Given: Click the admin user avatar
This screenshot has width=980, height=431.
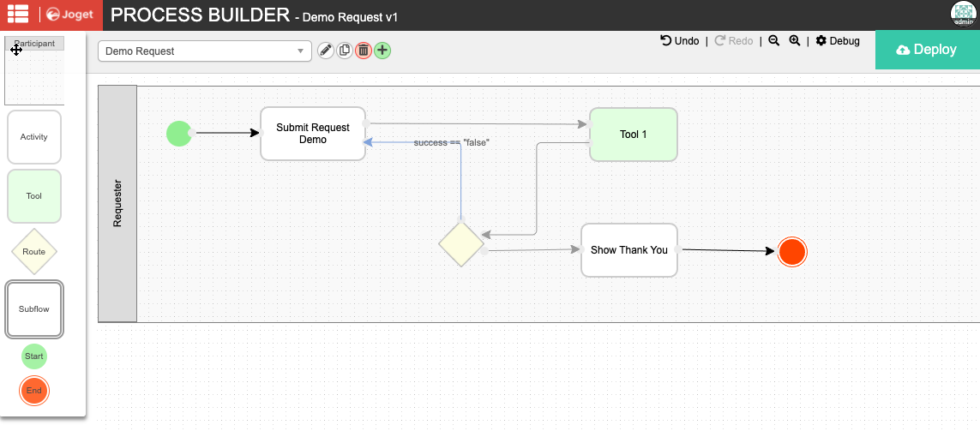Looking at the screenshot, I should click(x=964, y=15).
